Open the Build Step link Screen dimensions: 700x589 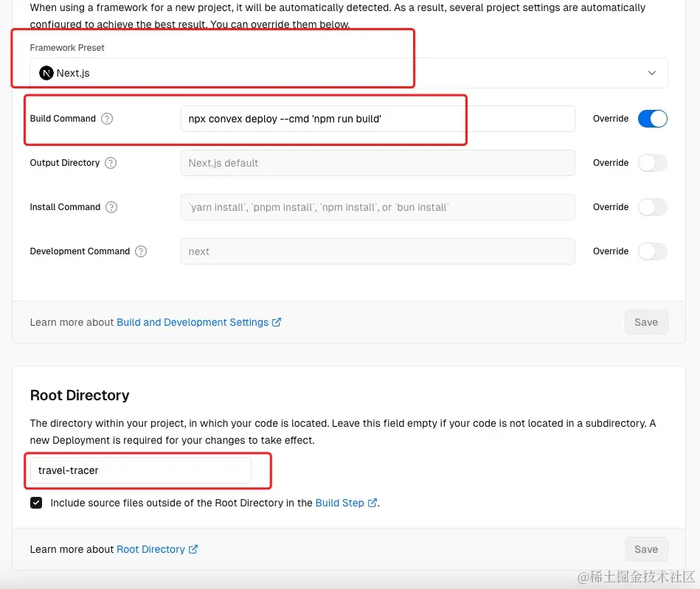[340, 503]
